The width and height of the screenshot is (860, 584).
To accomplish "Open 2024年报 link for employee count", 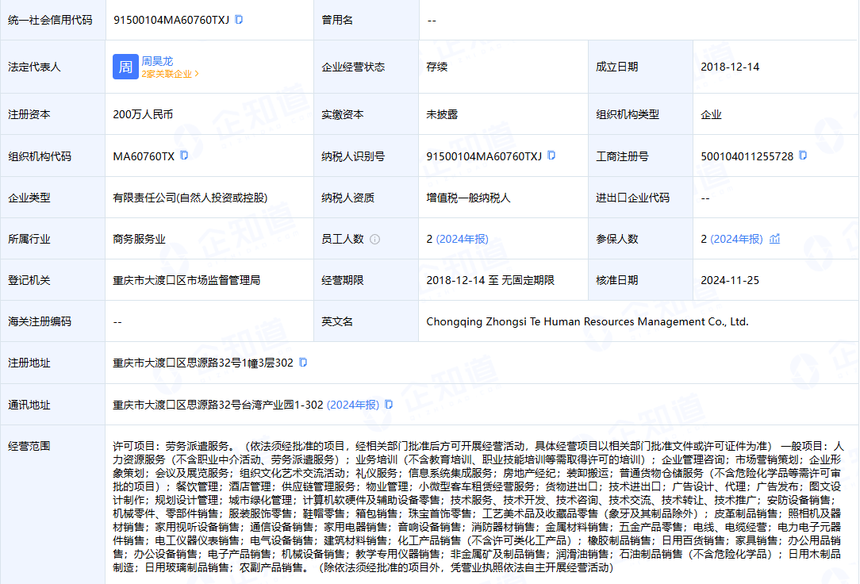I will coord(462,239).
